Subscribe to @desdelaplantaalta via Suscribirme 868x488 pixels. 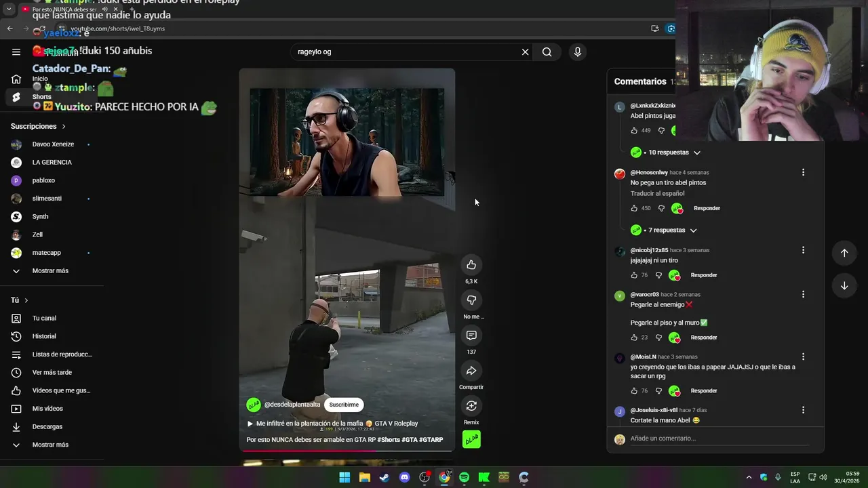click(344, 405)
